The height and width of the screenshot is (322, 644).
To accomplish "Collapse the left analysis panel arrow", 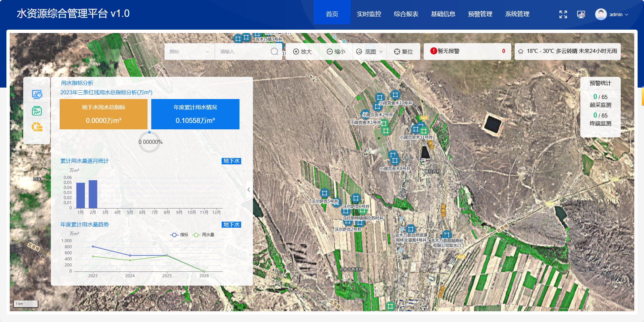I will click(x=249, y=190).
